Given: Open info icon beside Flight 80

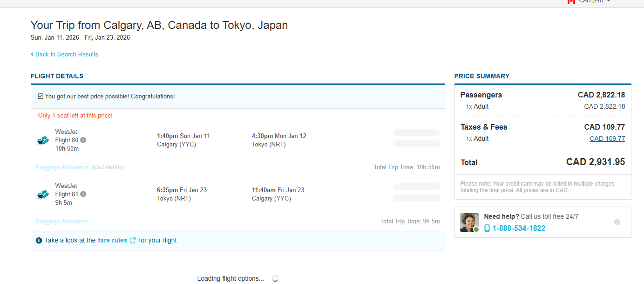Looking at the screenshot, I should (x=83, y=140).
